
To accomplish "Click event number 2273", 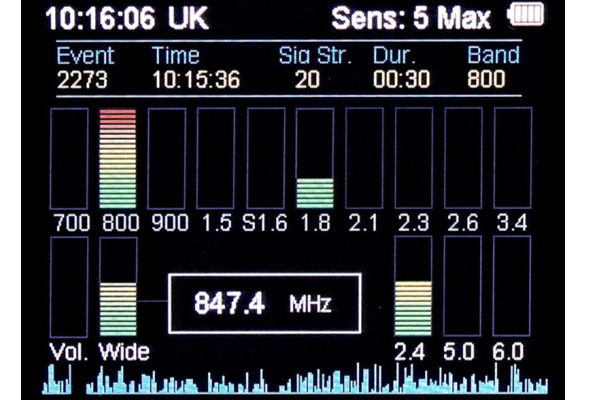I will (82, 80).
